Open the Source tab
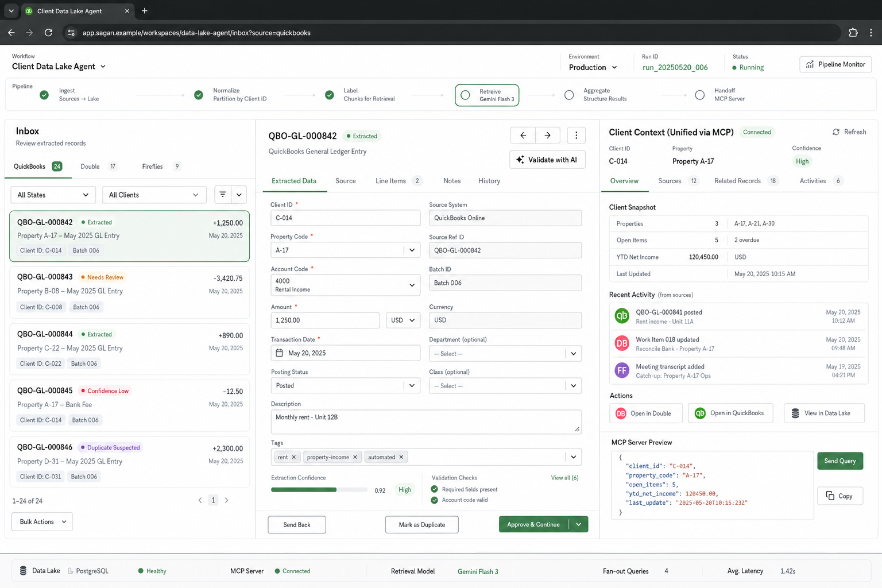 coord(346,181)
